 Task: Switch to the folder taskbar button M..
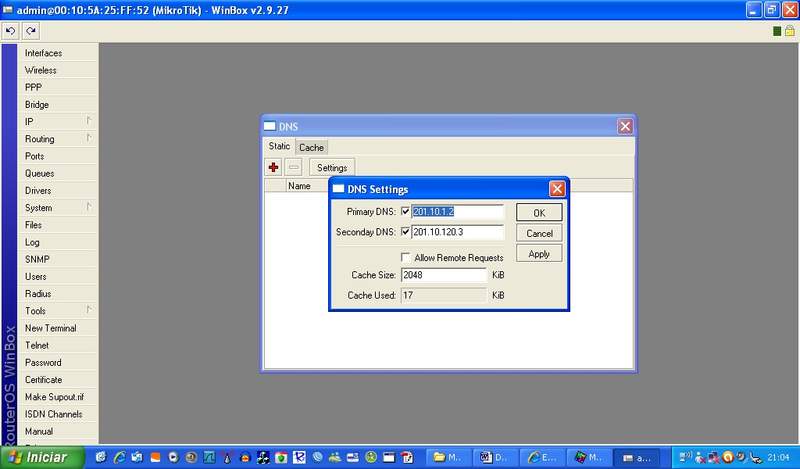(x=447, y=457)
